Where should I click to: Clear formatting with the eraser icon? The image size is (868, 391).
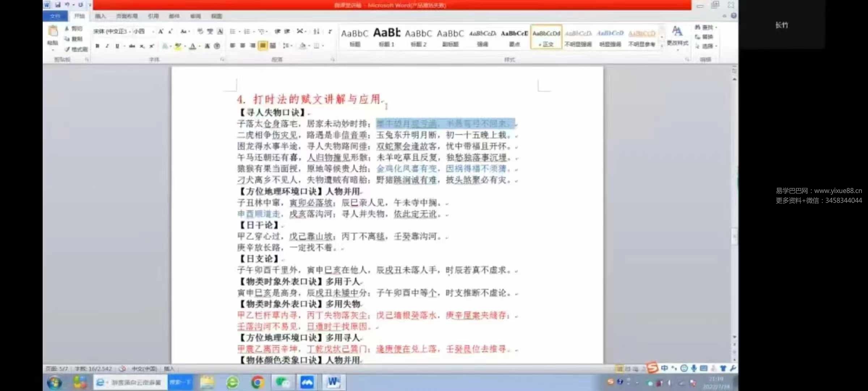[x=220, y=31]
